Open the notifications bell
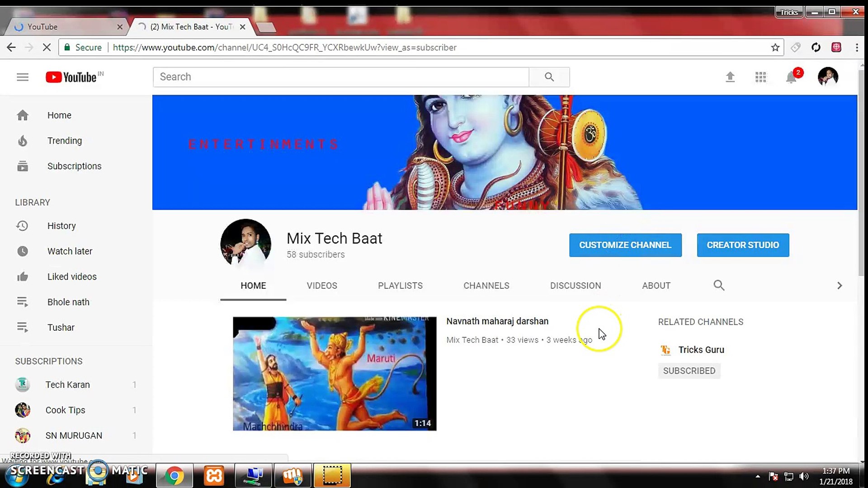The image size is (868, 488). [791, 77]
